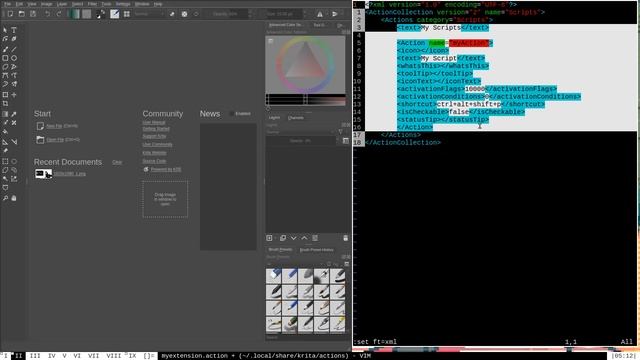Screen dimensions: 640x360
Task: Open fill gradients chooser
Action: (x=74, y=14)
